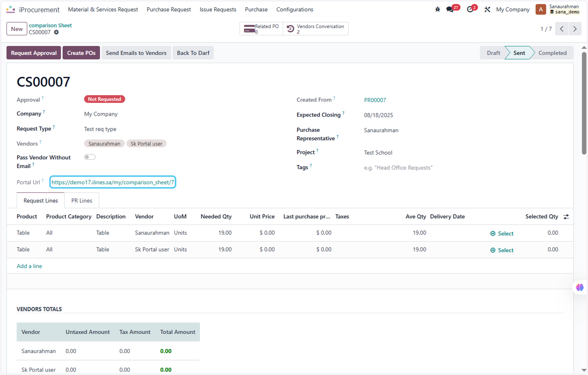Open the PR00007 link
This screenshot has height=375, width=588.
click(375, 100)
